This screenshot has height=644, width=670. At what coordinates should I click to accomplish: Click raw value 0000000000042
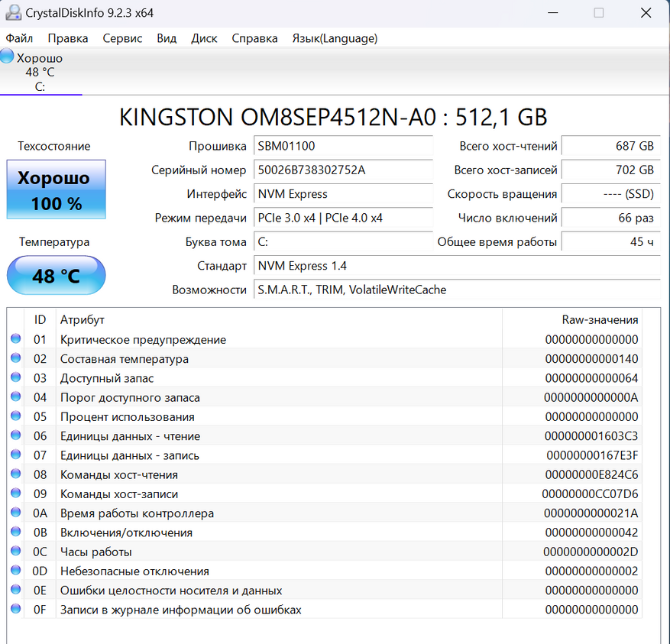[x=592, y=532]
